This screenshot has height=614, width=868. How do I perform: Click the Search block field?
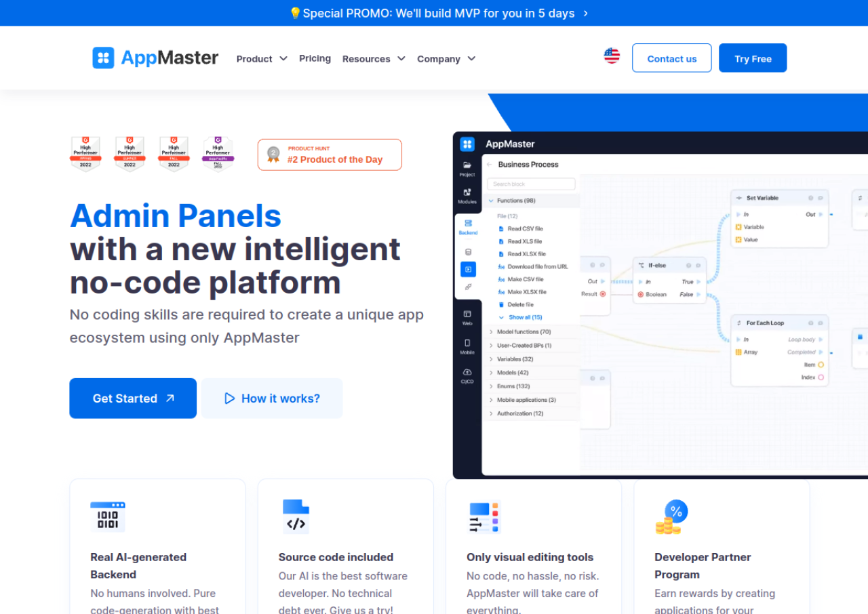[x=532, y=184]
